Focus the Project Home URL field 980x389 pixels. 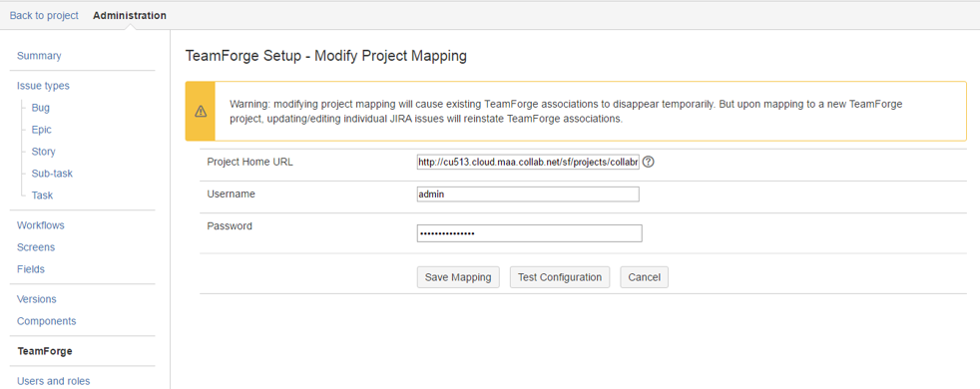528,163
